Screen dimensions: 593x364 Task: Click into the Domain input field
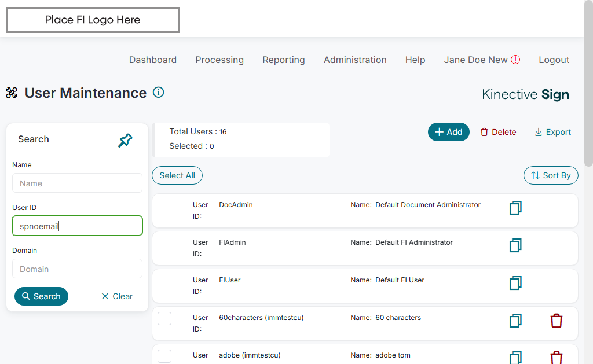coord(77,269)
